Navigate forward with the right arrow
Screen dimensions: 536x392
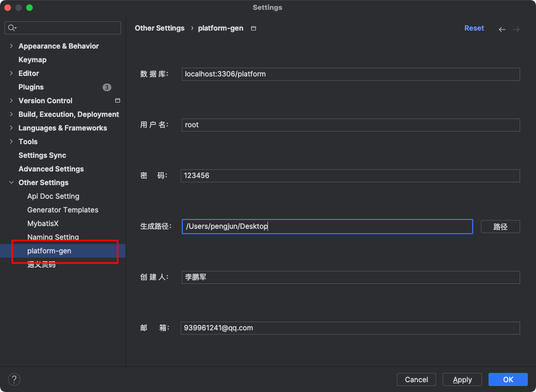point(516,29)
